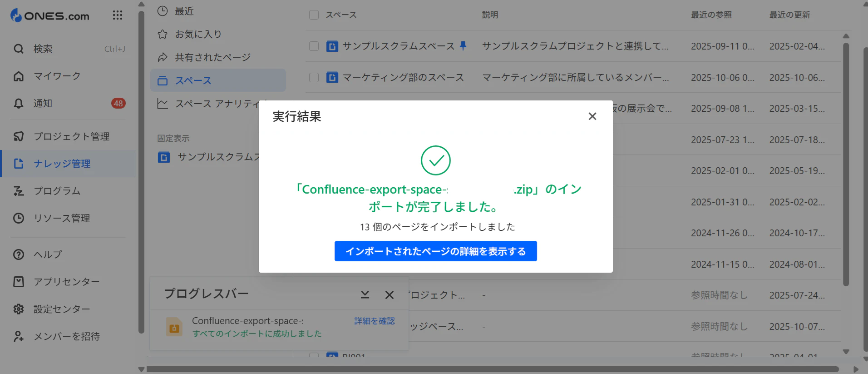Viewport: 868px width, 374px height.
Task: Click the green success checkmark icon
Action: 436,160
